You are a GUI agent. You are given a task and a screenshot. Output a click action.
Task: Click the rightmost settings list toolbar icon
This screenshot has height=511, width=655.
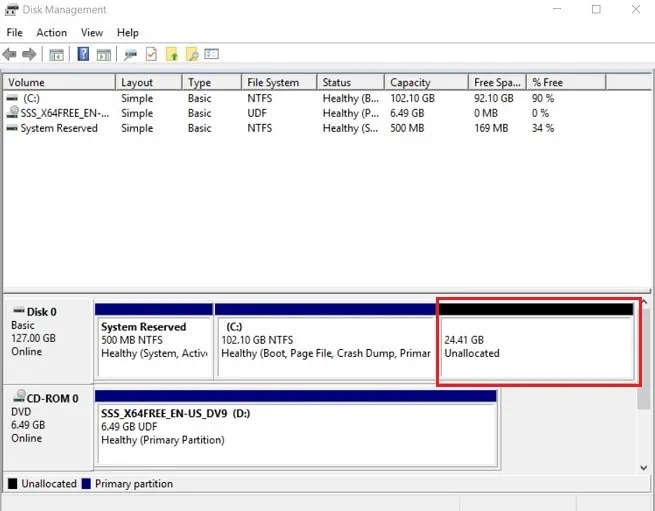pos(211,54)
